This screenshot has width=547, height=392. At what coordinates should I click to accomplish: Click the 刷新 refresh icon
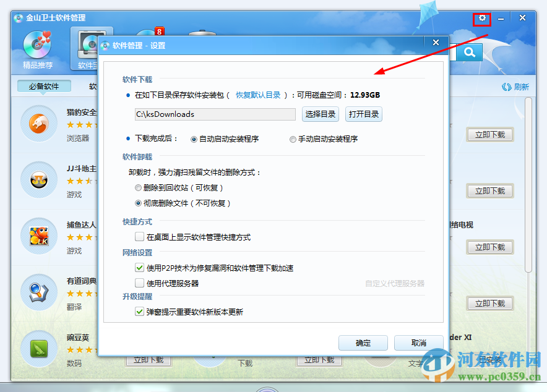(x=507, y=87)
